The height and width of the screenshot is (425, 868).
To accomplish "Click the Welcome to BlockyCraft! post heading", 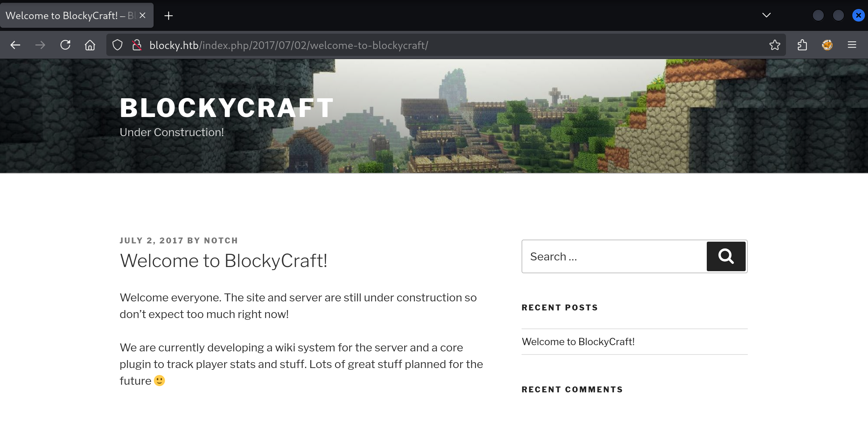I will 224,261.
